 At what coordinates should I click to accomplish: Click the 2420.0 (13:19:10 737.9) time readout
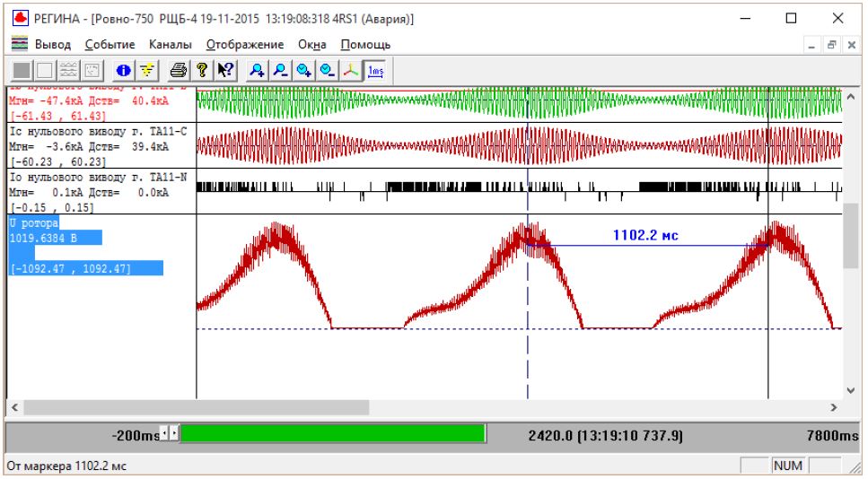[x=606, y=435]
